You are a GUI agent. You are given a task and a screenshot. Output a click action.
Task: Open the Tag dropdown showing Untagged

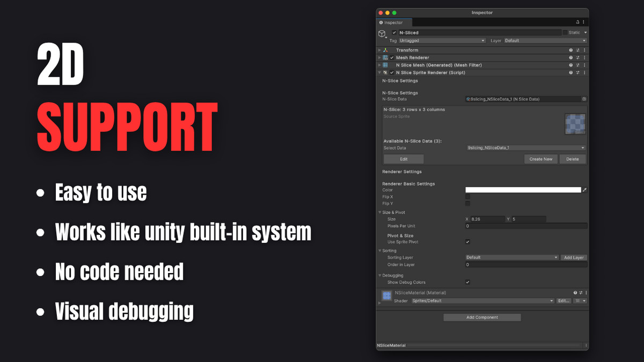click(x=442, y=41)
